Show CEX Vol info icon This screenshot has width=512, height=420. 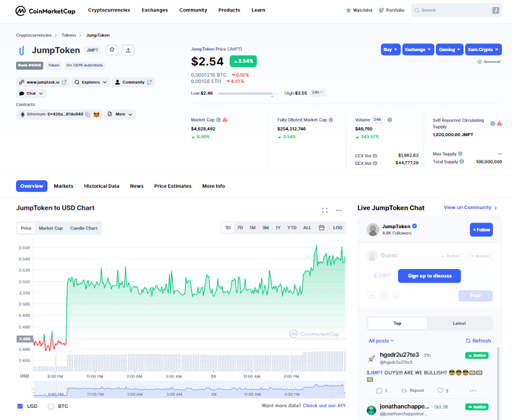375,155
